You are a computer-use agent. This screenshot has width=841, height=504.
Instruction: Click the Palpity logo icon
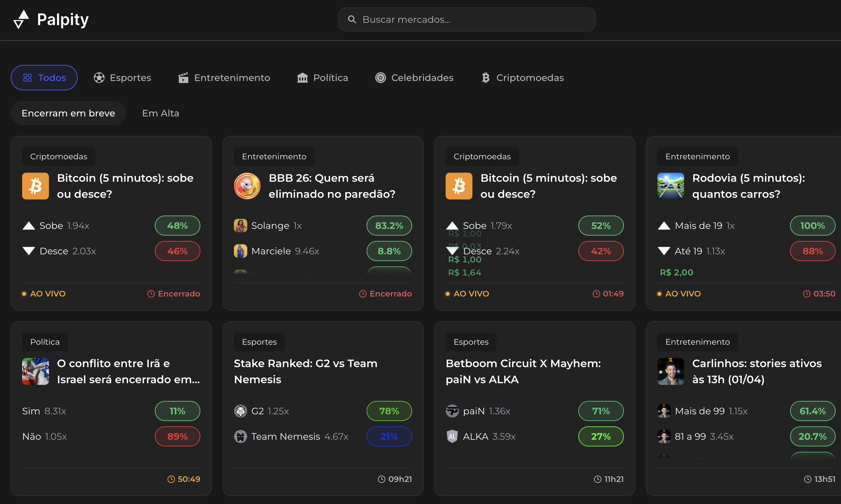pos(21,19)
